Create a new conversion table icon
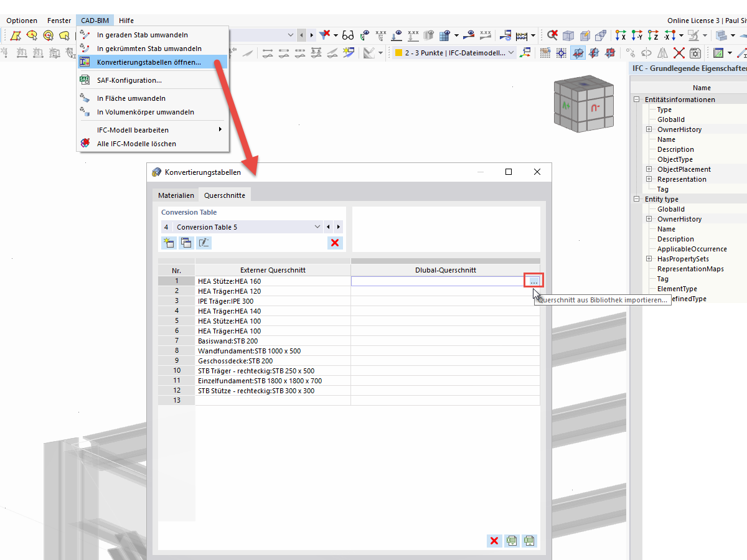This screenshot has height=560, width=747. coord(168,243)
